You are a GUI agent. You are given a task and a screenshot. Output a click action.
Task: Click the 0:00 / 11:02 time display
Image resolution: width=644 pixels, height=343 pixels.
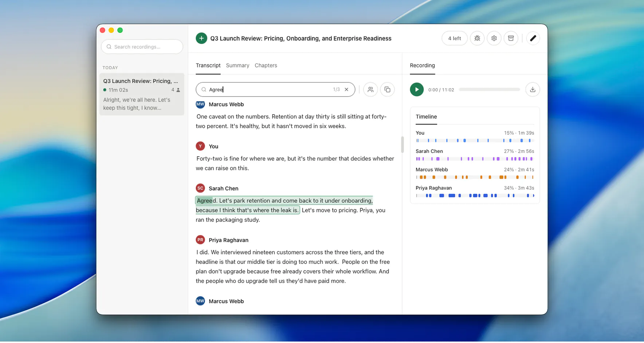[x=441, y=90]
